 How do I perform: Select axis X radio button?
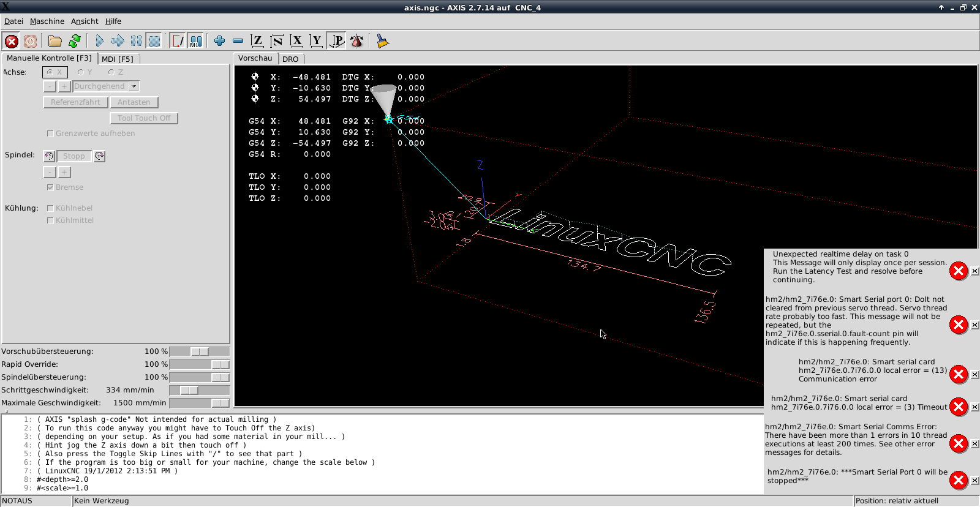[x=55, y=72]
